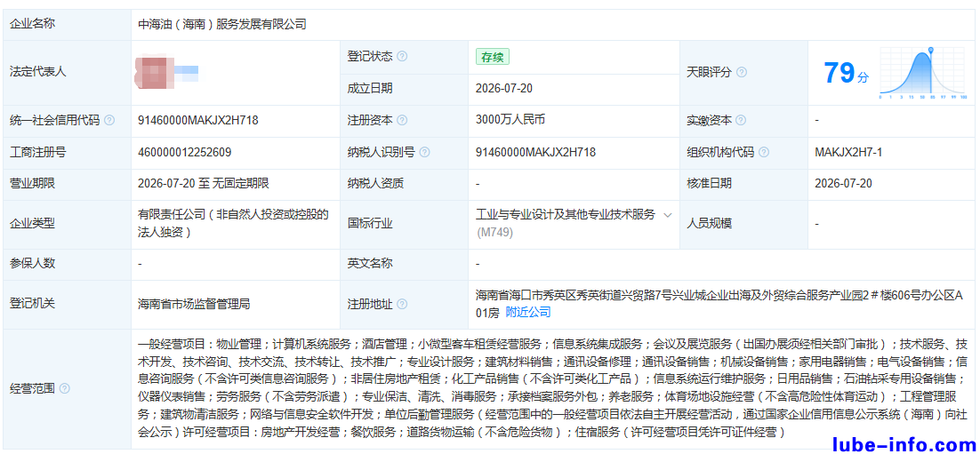Screen dimensions: 980x454
Task: Select company name 中海油（海南）服务发展有限公司
Action: point(222,25)
